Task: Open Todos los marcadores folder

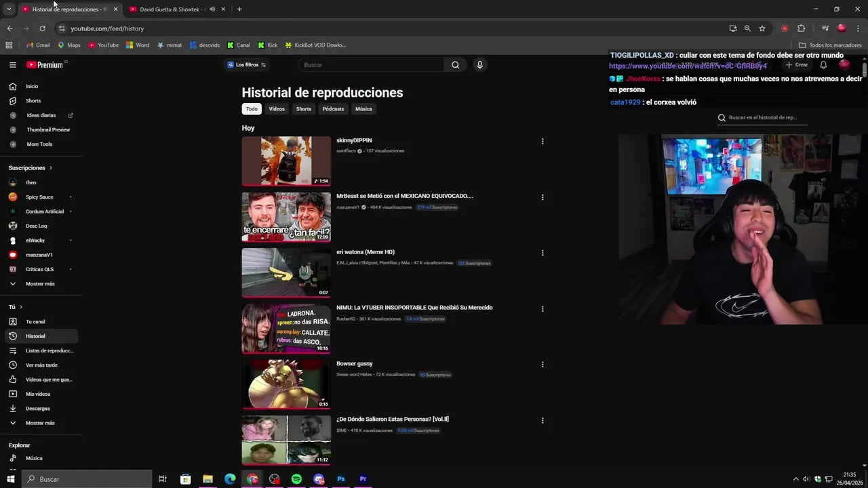Action: point(830,45)
